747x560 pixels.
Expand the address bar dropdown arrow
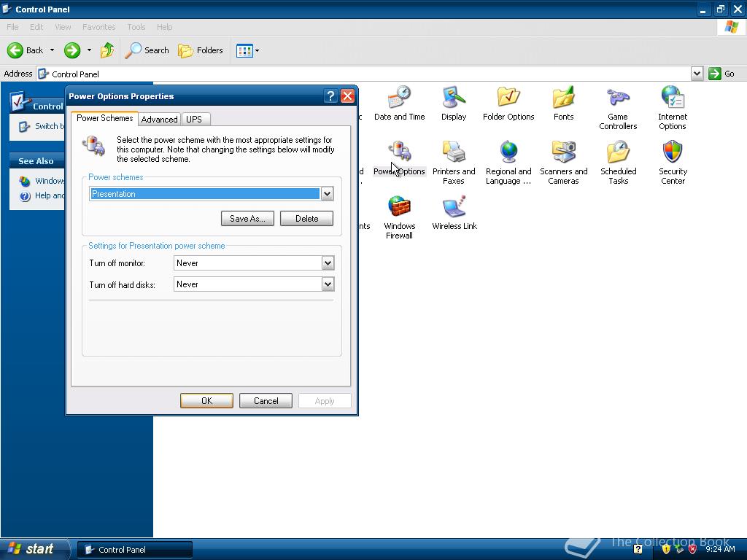pos(697,74)
